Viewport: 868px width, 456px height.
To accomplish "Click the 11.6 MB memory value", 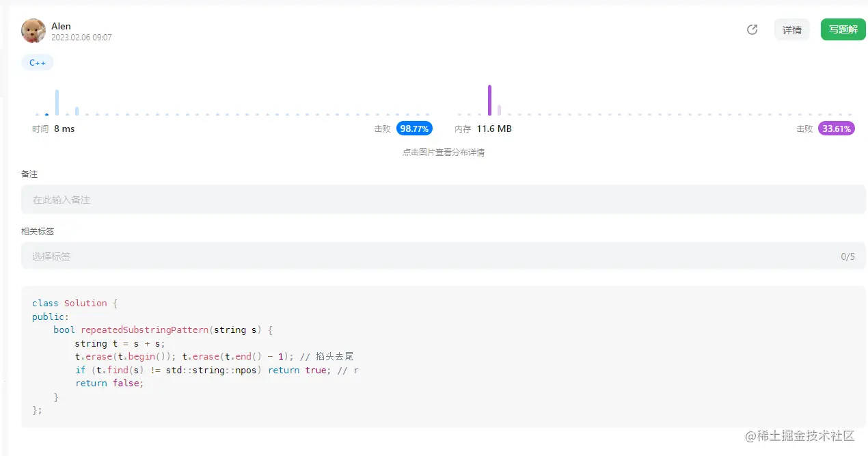I will pyautogui.click(x=494, y=129).
